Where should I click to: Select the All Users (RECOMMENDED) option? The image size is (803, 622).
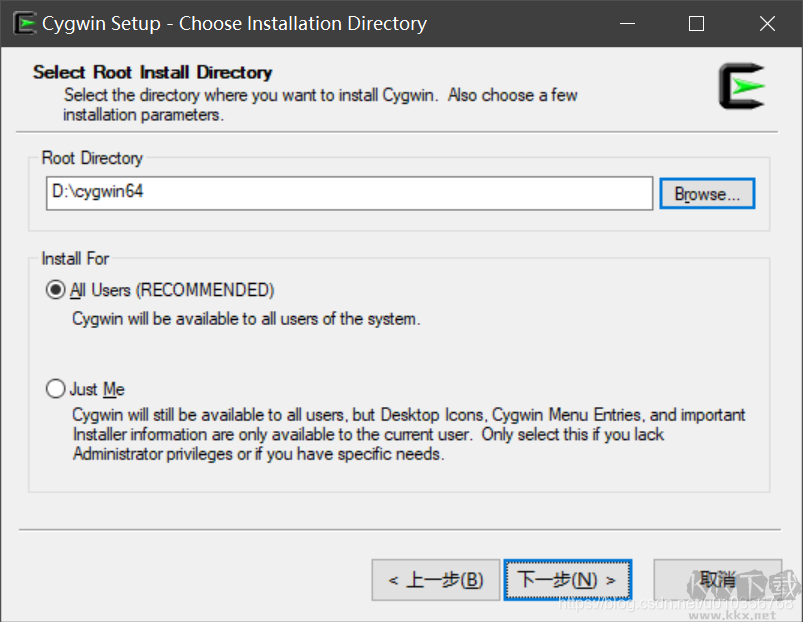56,290
